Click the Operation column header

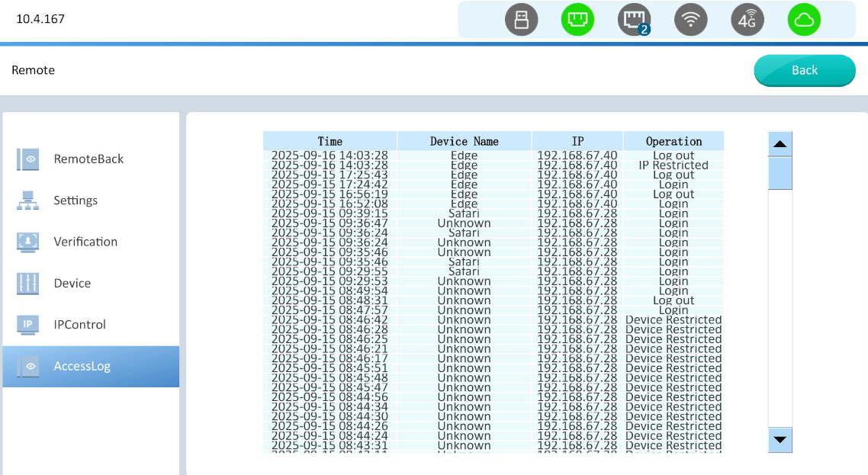click(674, 141)
